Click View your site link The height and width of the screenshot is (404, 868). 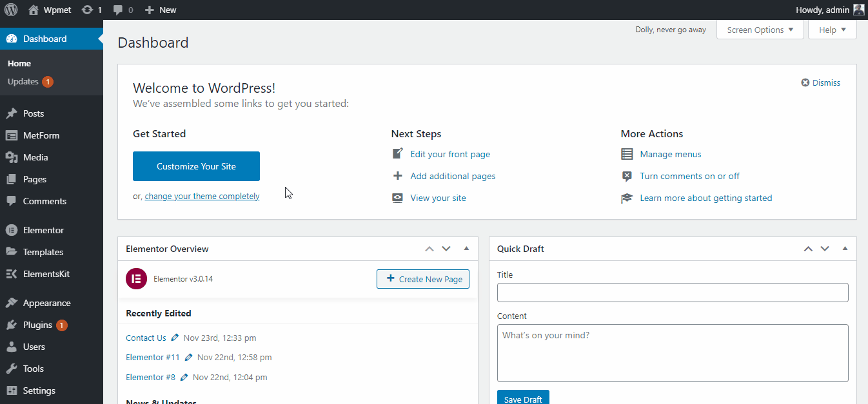pos(438,198)
